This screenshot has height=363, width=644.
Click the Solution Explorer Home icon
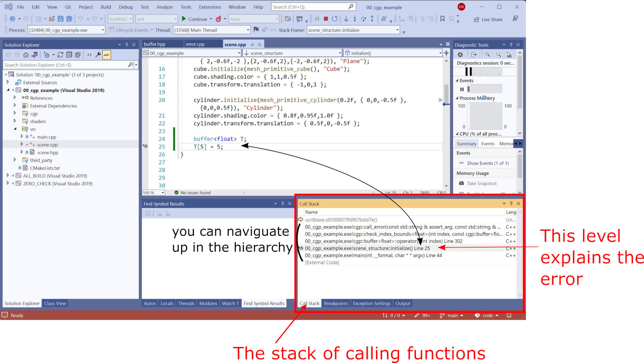(26, 55)
